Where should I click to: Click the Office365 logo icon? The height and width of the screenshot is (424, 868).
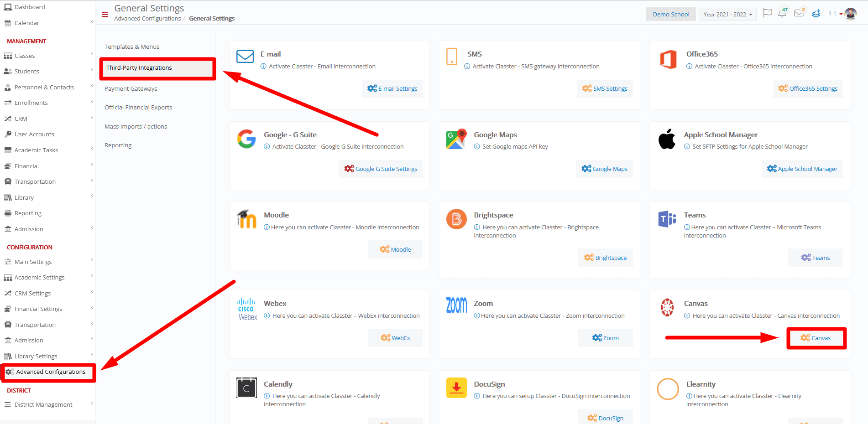click(x=668, y=59)
